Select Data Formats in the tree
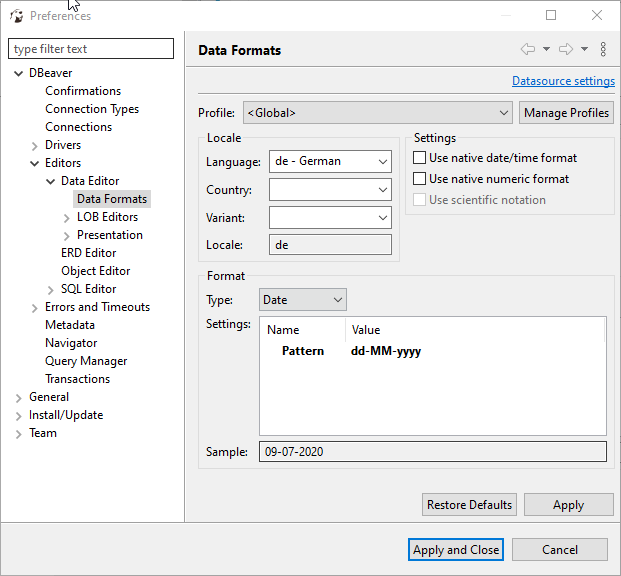Image resolution: width=621 pixels, height=576 pixels. [x=112, y=199]
